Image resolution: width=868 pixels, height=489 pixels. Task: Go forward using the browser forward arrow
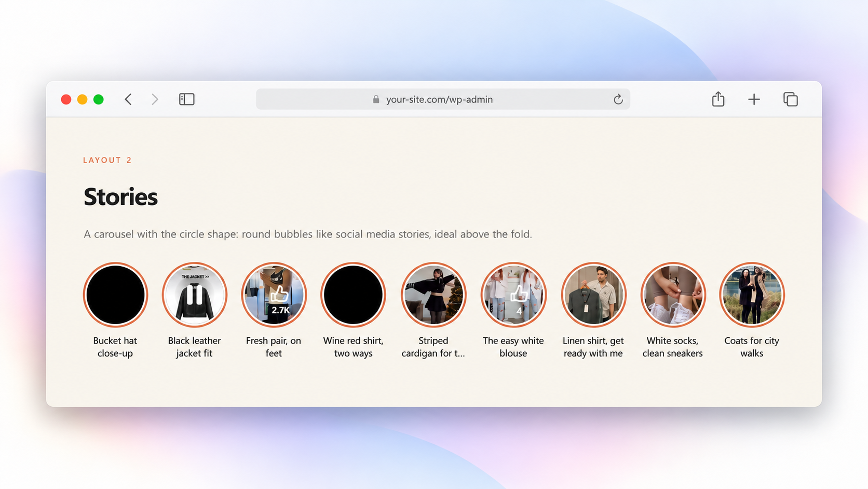pyautogui.click(x=155, y=99)
